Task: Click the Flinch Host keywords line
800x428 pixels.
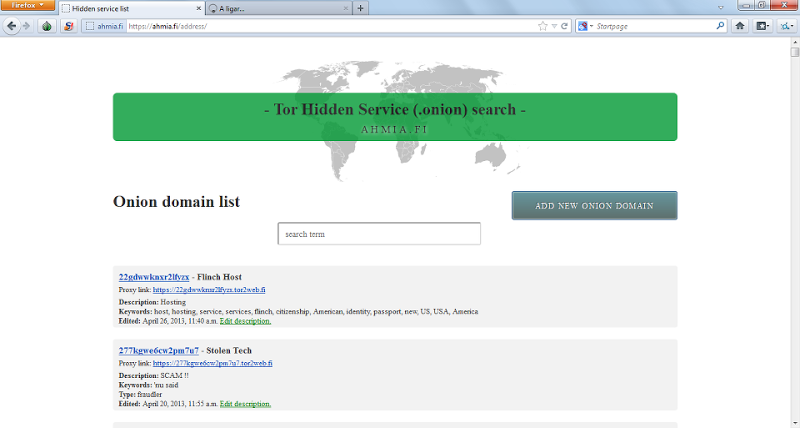Action: (298, 311)
